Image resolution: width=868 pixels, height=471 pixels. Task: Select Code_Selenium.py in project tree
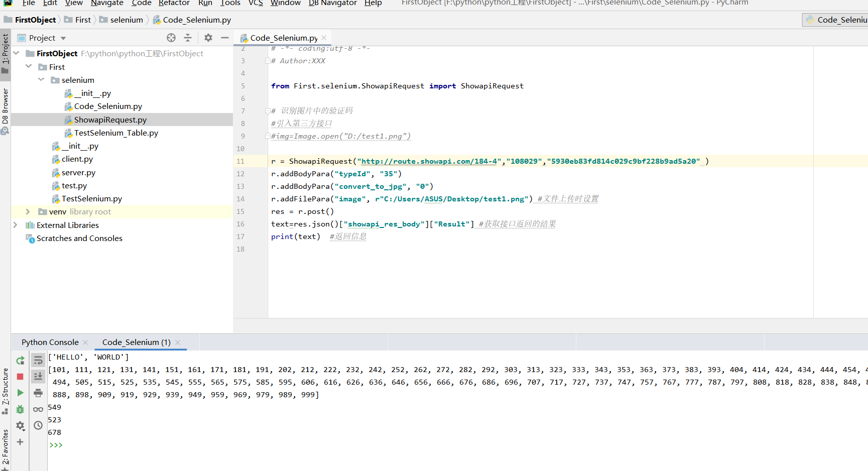pyautogui.click(x=108, y=106)
